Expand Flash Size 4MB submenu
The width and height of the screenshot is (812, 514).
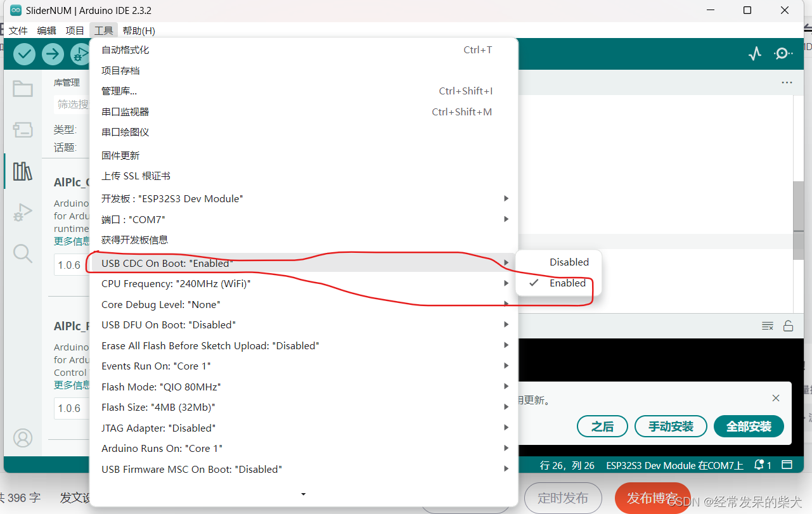tap(304, 407)
